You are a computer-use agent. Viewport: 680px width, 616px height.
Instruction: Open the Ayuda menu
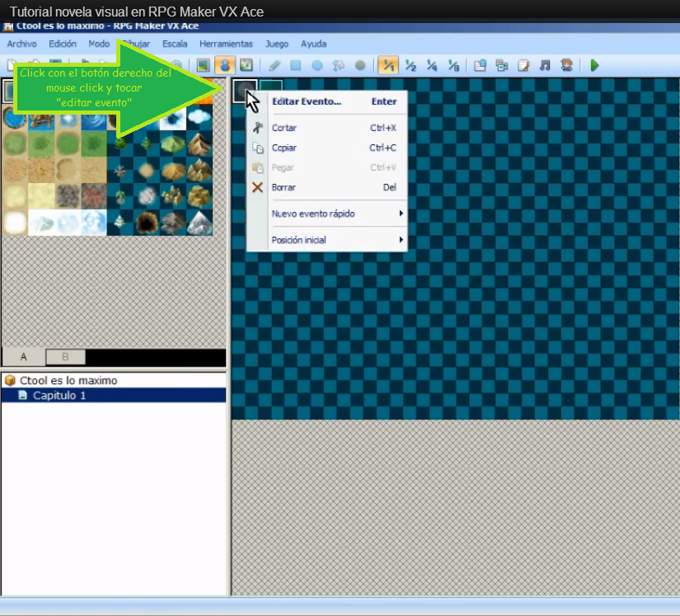(x=313, y=44)
